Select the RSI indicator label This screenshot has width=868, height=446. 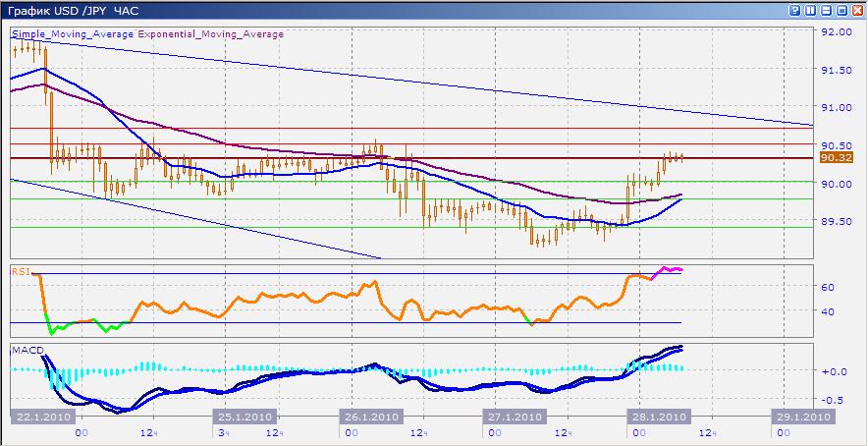point(20,269)
